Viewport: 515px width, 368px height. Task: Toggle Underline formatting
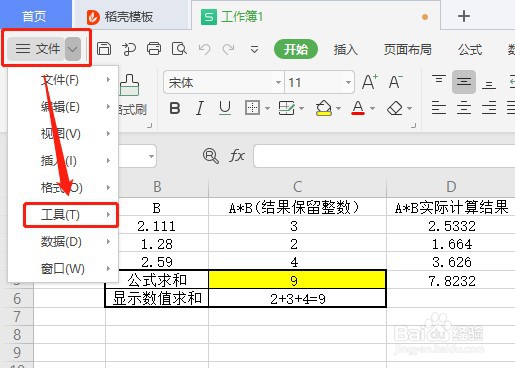(x=225, y=108)
